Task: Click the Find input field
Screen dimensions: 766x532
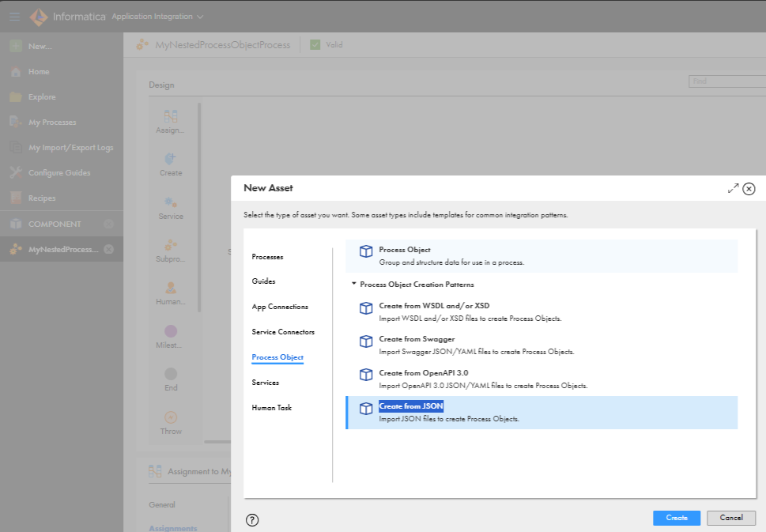Action: click(x=727, y=81)
